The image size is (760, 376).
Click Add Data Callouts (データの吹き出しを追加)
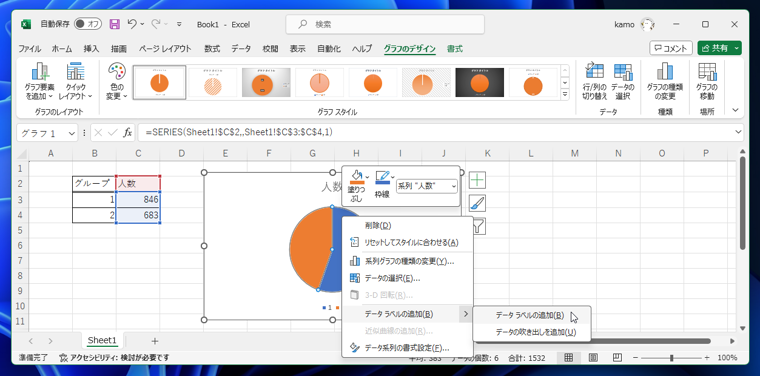click(x=531, y=332)
